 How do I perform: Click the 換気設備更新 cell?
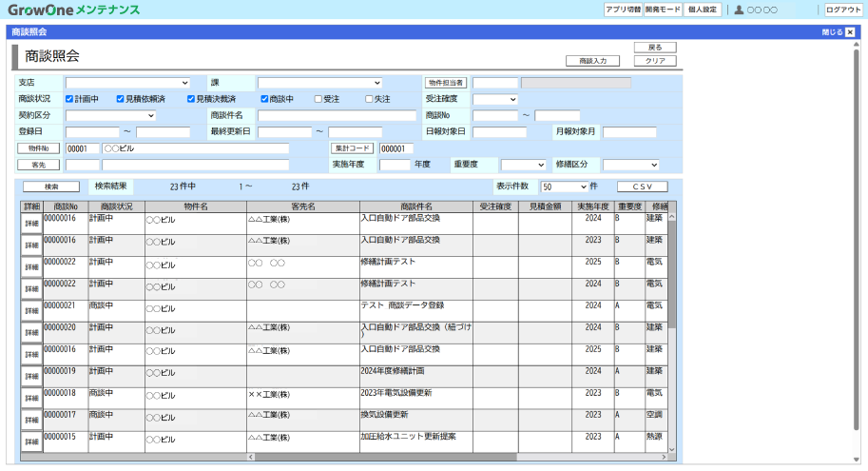pyautogui.click(x=416, y=420)
